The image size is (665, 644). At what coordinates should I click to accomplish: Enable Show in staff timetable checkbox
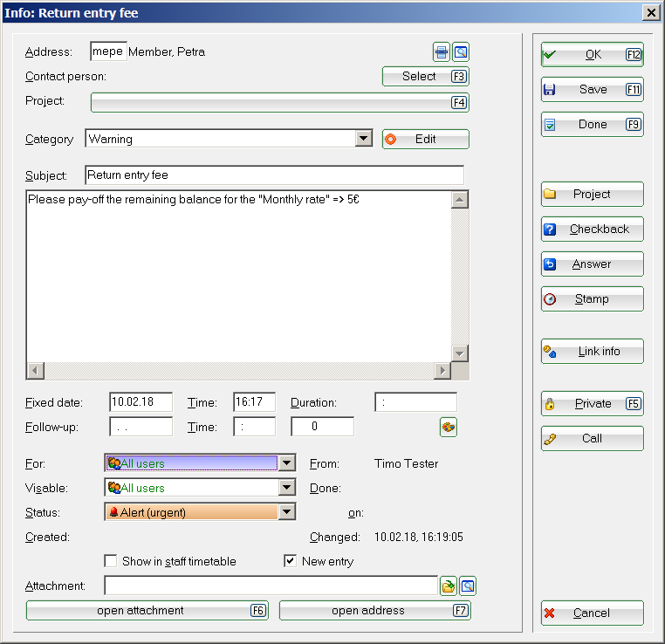(x=111, y=561)
